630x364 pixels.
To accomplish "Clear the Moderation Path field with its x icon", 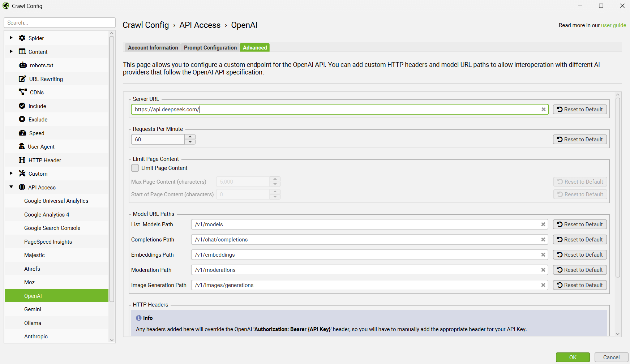I will (543, 270).
